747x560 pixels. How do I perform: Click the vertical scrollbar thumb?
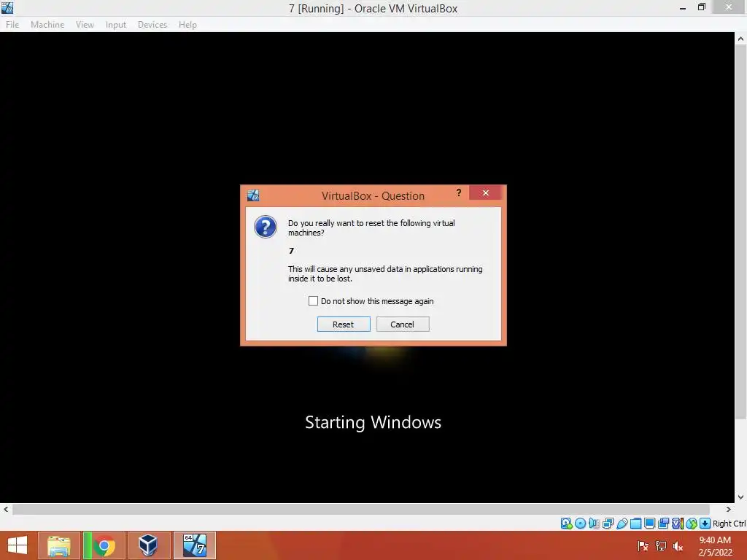coord(741,233)
